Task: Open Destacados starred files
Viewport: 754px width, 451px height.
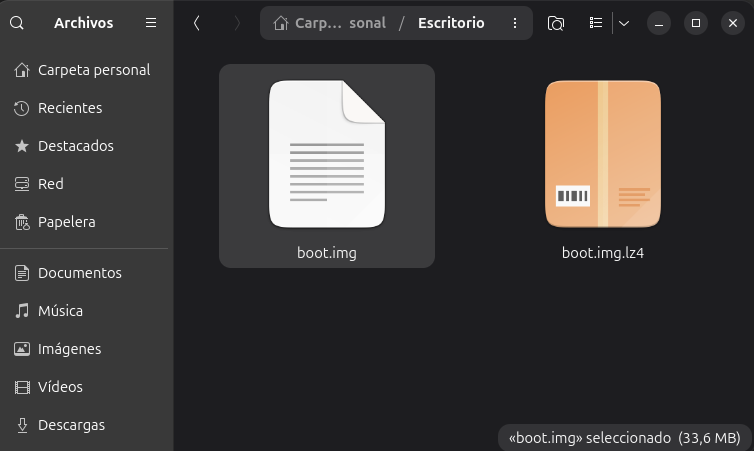Action: pos(75,146)
